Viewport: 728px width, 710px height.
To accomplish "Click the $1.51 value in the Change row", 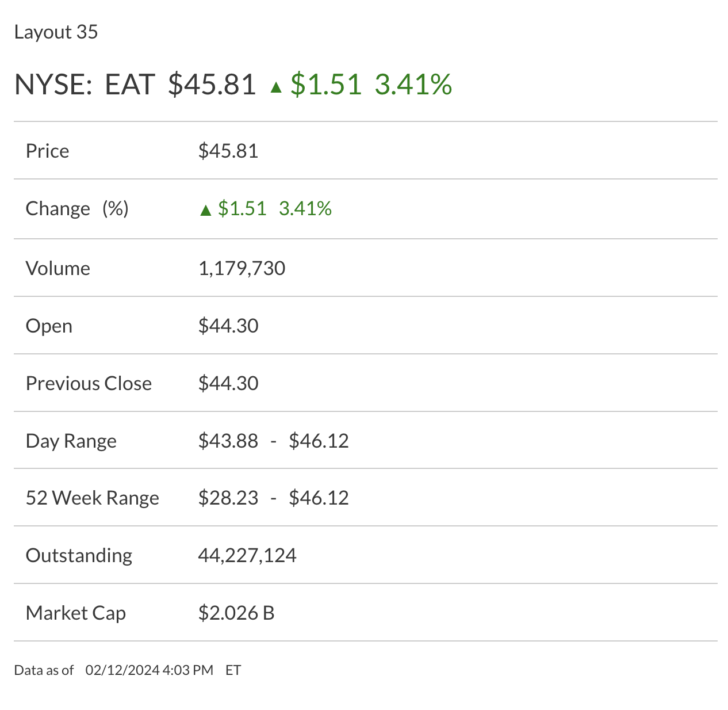I will (x=242, y=208).
